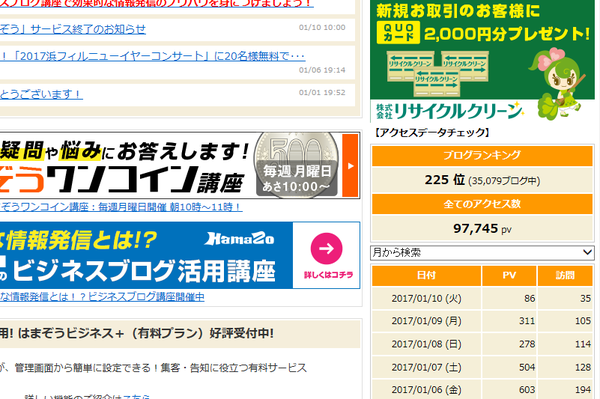Click the 2,000円分プレゼント ad banner

point(482,60)
